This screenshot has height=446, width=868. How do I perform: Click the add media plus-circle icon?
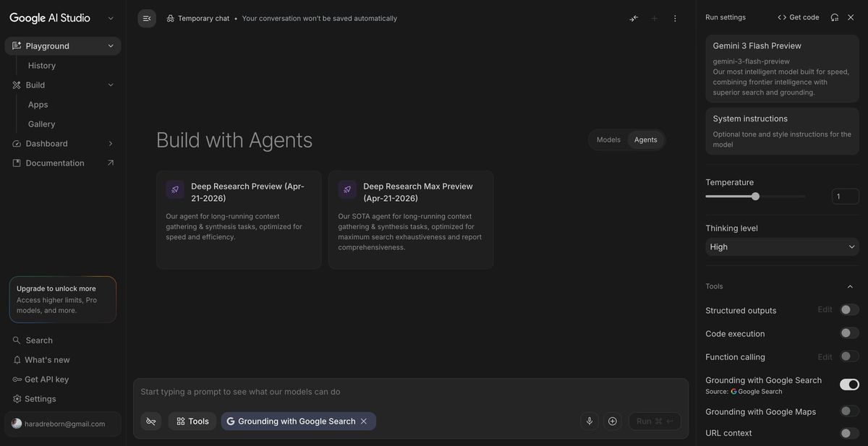(613, 421)
